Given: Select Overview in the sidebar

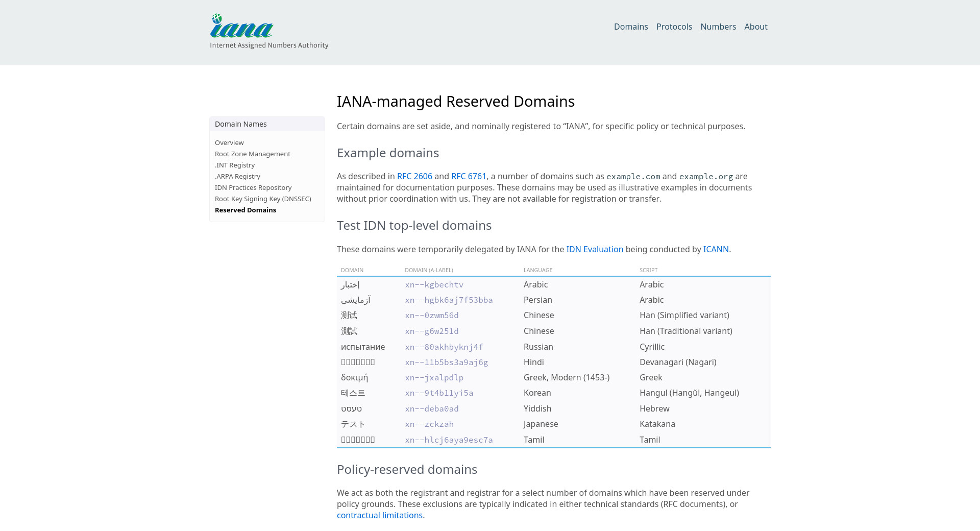Looking at the screenshot, I should tap(229, 142).
